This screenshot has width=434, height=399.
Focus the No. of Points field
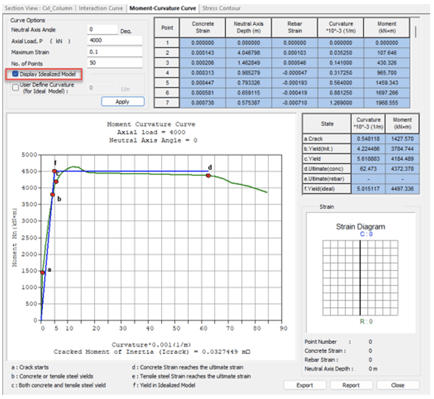(x=115, y=63)
